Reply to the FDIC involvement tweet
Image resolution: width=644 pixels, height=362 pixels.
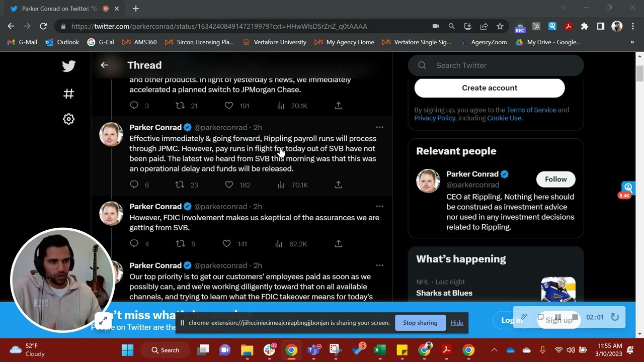click(x=134, y=243)
